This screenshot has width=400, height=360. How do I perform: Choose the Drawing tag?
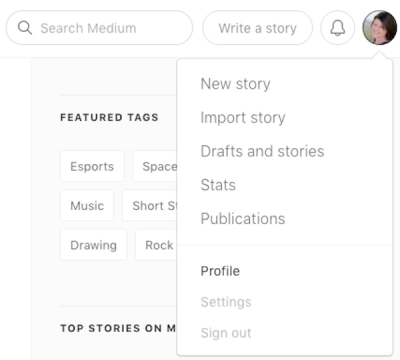point(93,245)
